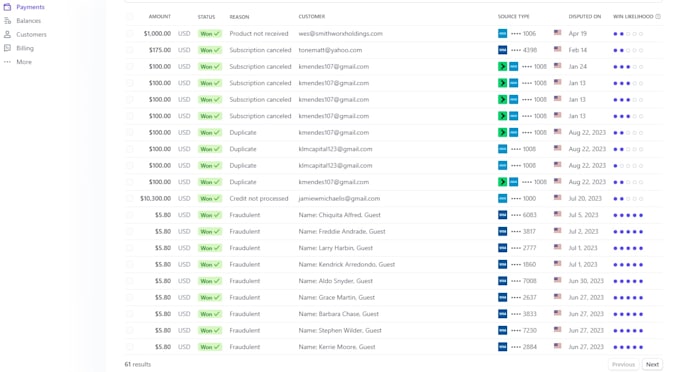Click the Balances sidebar icon
Viewport: 680px width, 372px height.
point(7,21)
